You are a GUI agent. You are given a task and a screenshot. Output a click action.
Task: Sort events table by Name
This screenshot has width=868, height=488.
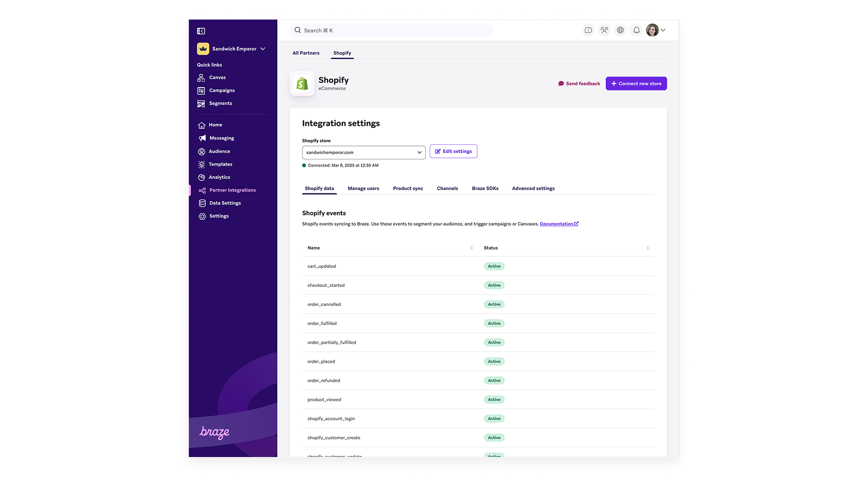point(471,248)
